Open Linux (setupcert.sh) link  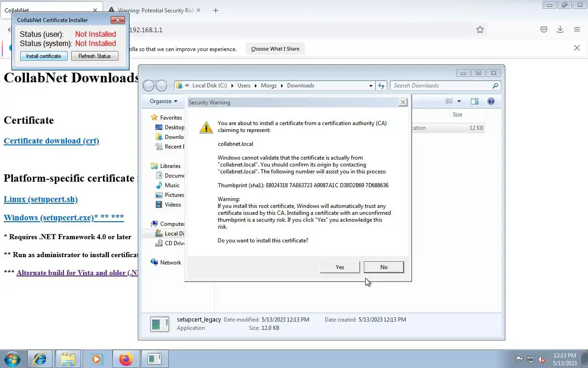[x=40, y=199]
